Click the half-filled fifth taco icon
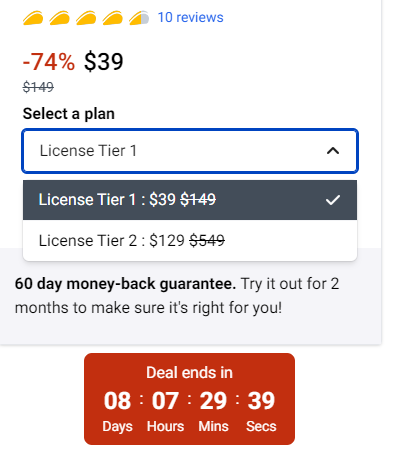393x467 pixels. 139,18
